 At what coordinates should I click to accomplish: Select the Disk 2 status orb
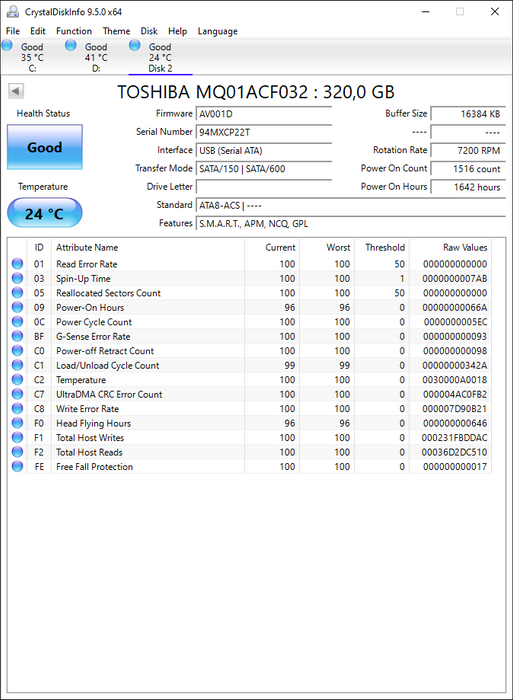tap(134, 45)
